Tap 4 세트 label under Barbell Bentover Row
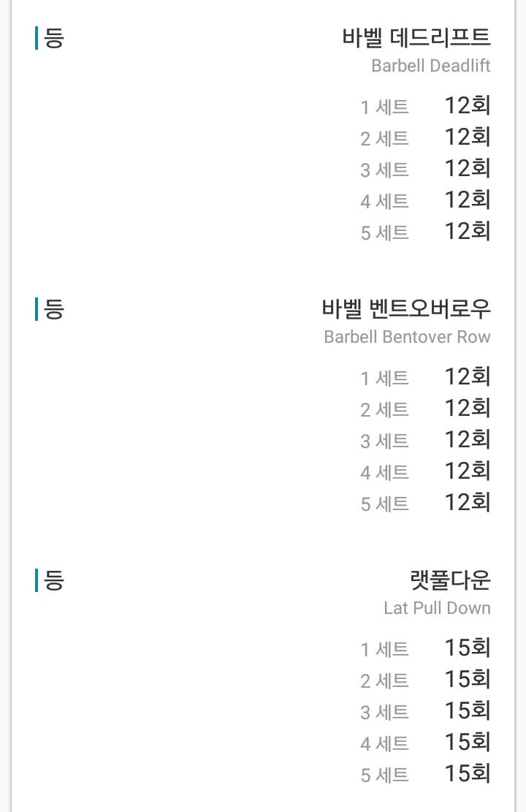This screenshot has height=812, width=526. [x=384, y=473]
